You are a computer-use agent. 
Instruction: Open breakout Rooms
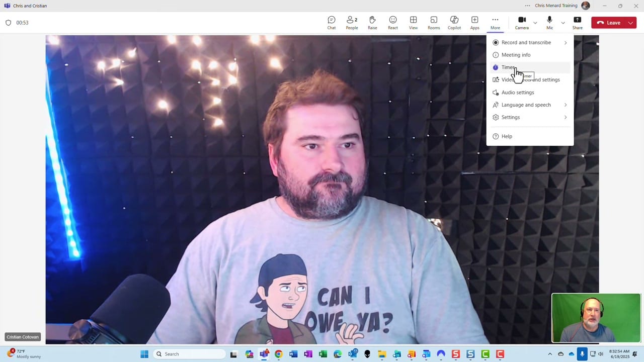pyautogui.click(x=433, y=22)
